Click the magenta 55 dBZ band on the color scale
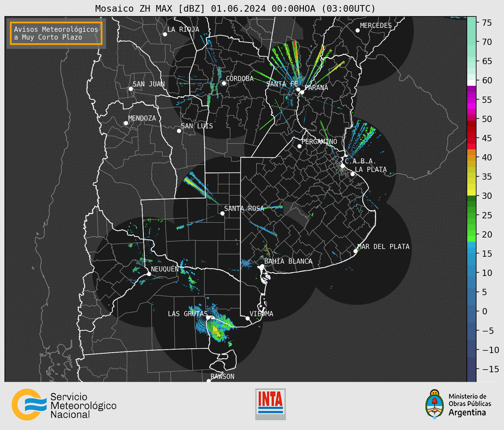The height and width of the screenshot is (430, 504). point(471,100)
